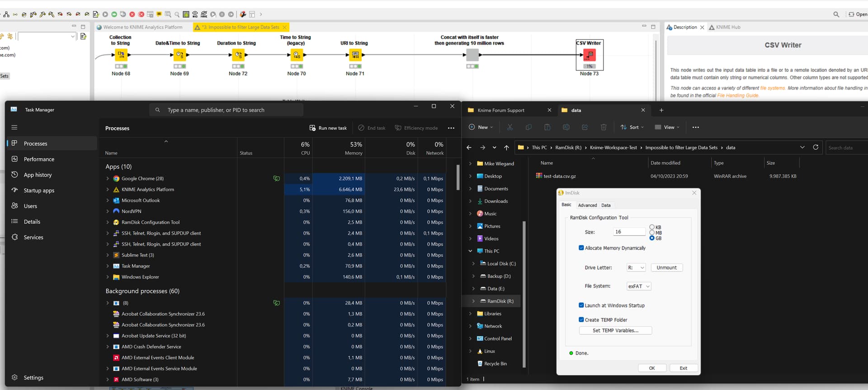Toggle hide node names icon
The image size is (868, 390).
click(x=204, y=14)
